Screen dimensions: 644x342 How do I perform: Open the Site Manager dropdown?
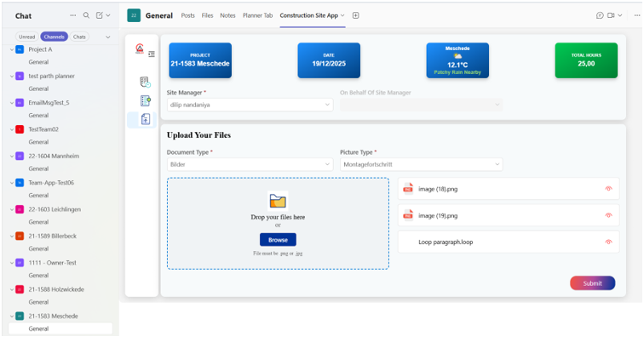250,105
